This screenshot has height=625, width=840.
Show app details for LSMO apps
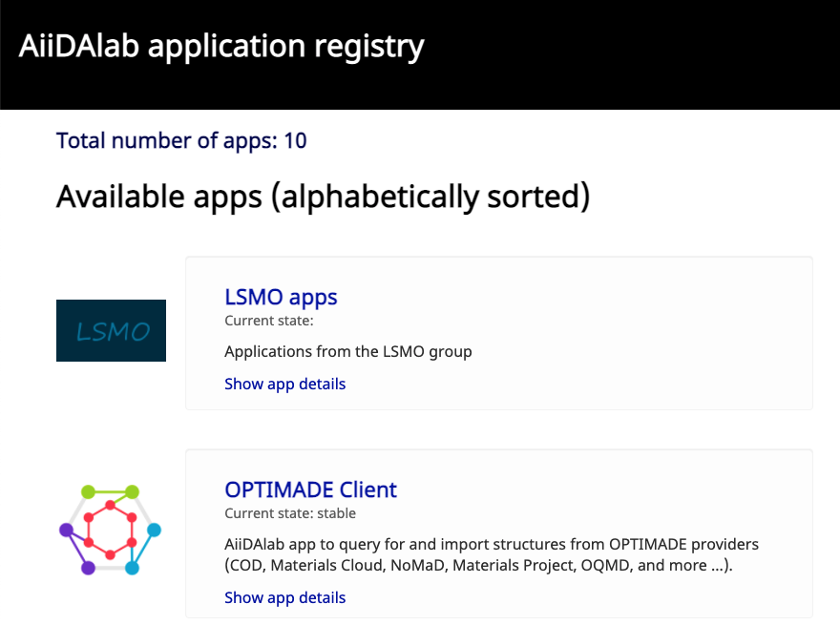(285, 384)
